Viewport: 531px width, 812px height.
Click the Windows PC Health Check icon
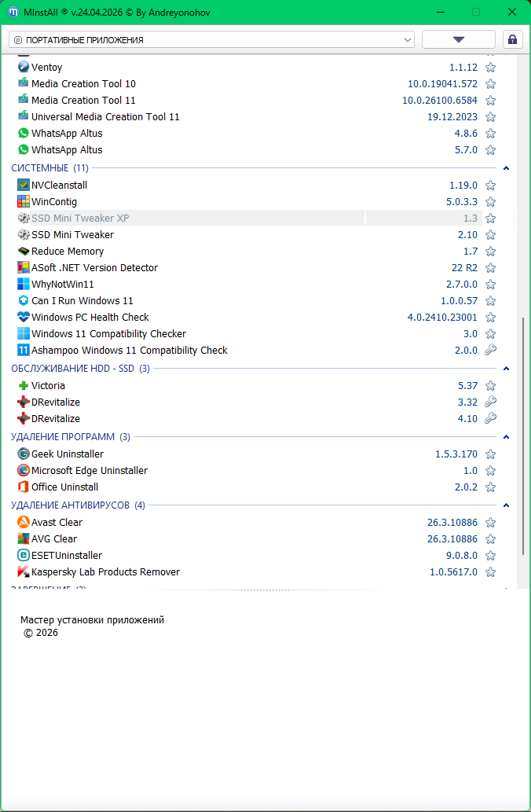[24, 318]
